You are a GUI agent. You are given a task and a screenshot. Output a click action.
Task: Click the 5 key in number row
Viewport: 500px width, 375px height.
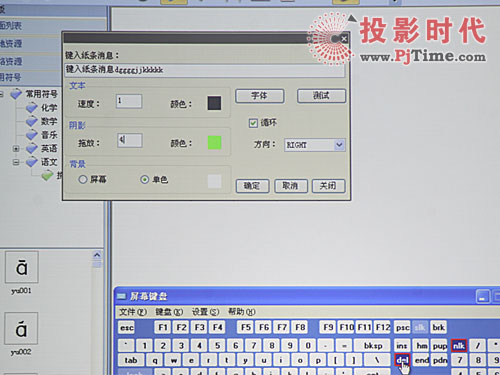click(x=217, y=346)
